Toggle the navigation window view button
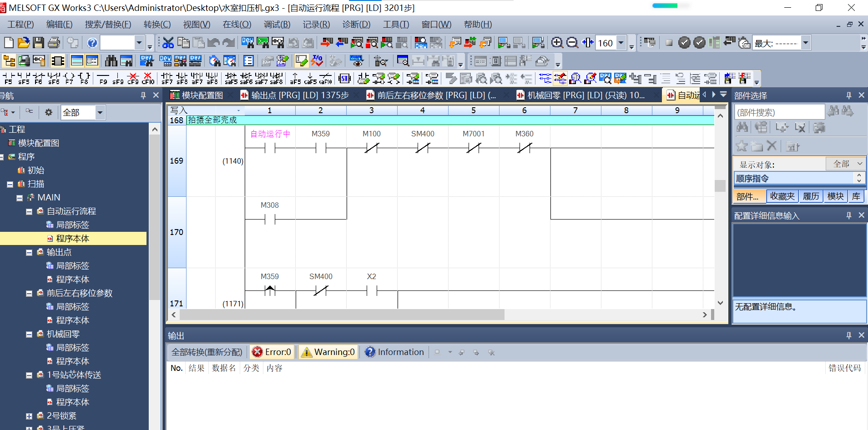 point(9,61)
